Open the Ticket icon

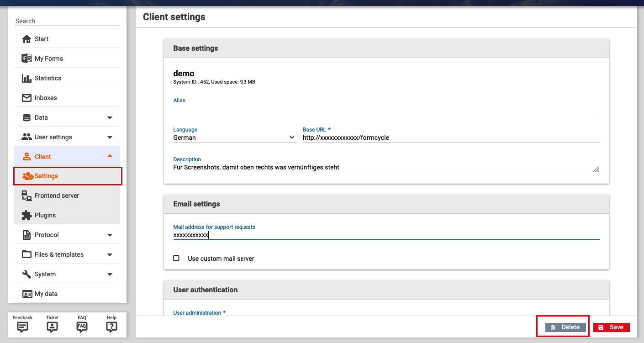52,327
